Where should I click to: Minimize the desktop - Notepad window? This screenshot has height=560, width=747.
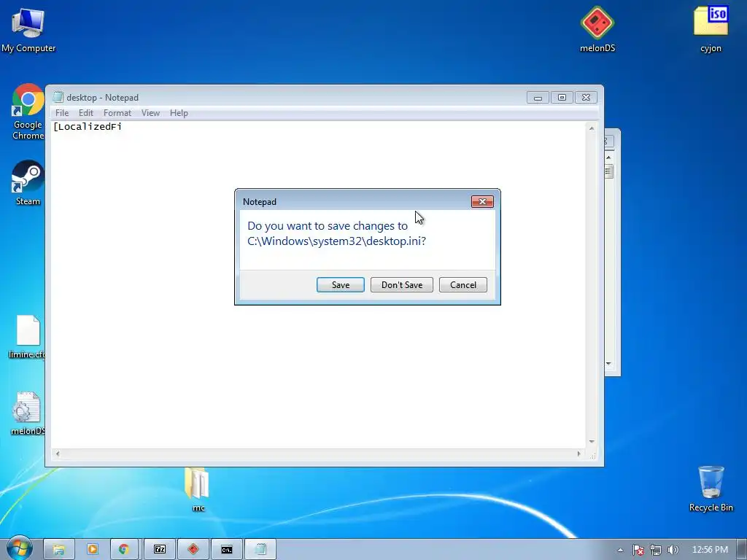tap(538, 98)
